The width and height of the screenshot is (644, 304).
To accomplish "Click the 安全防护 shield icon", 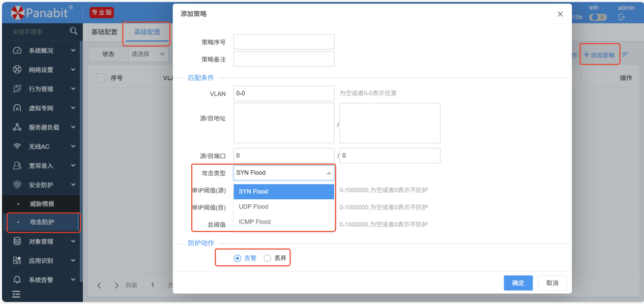I will [x=17, y=185].
